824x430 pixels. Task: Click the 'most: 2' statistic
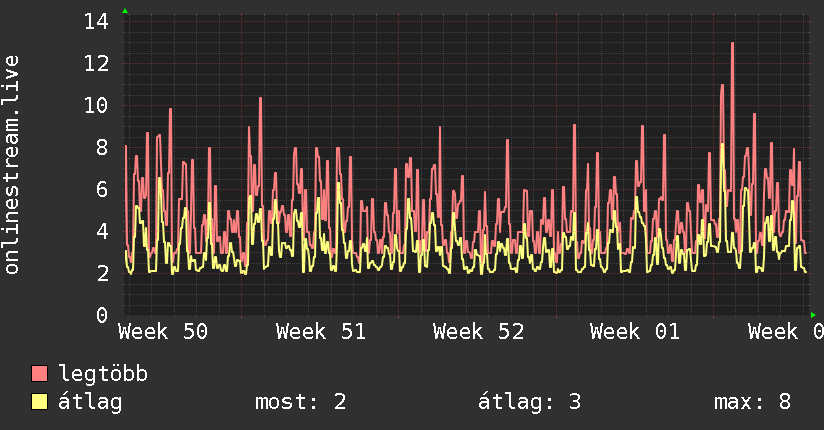(301, 402)
